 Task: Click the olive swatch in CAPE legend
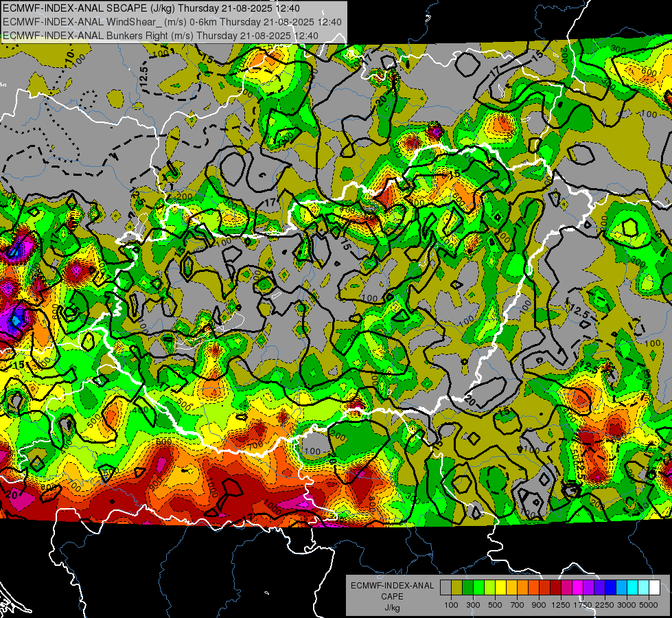pos(457,588)
